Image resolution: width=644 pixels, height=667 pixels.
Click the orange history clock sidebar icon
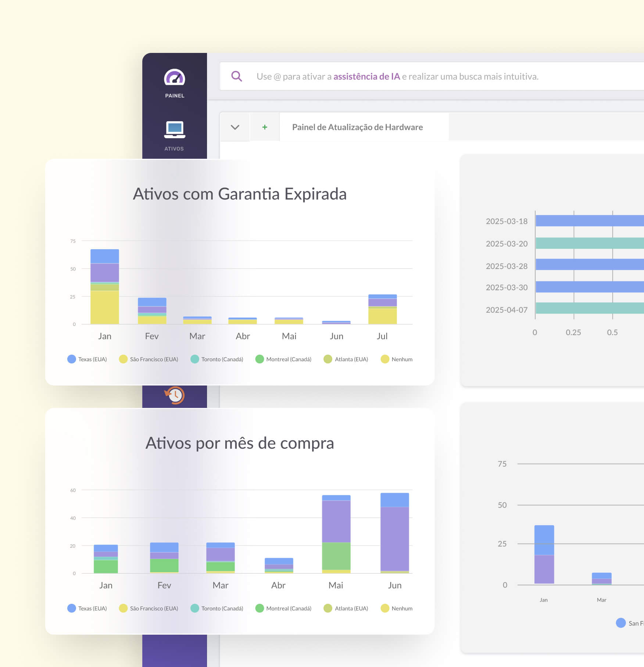point(174,395)
